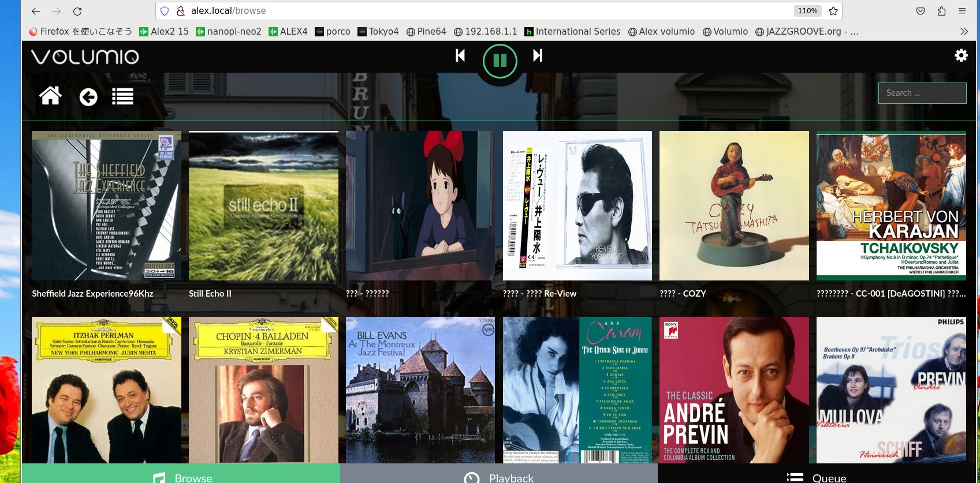Screen dimensions: 980x483
Task: Open Itzhak Perlman album cover
Action: point(106,390)
